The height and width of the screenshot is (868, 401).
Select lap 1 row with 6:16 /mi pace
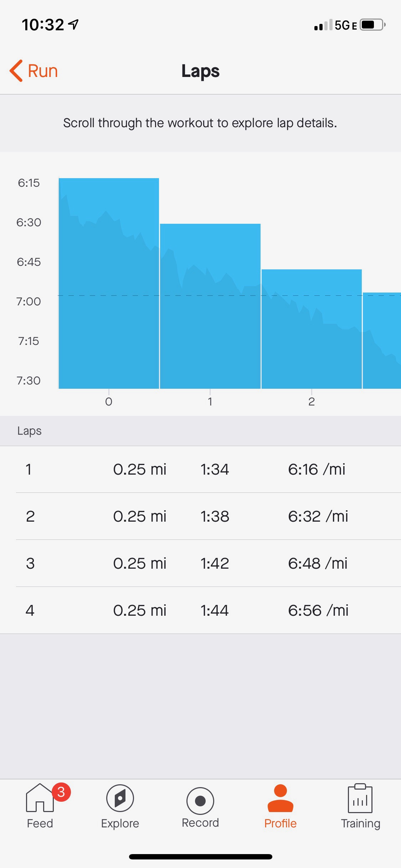(200, 469)
